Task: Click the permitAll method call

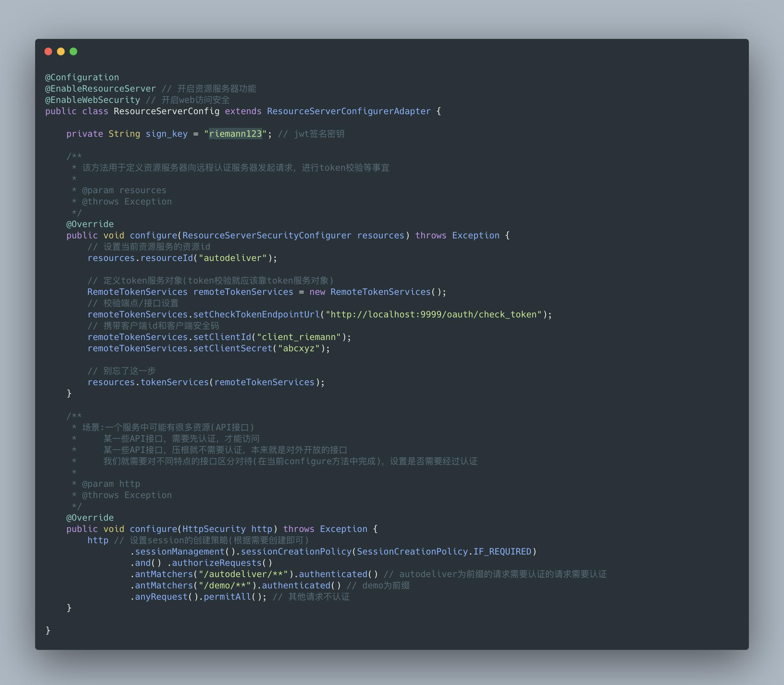Action: point(227,597)
